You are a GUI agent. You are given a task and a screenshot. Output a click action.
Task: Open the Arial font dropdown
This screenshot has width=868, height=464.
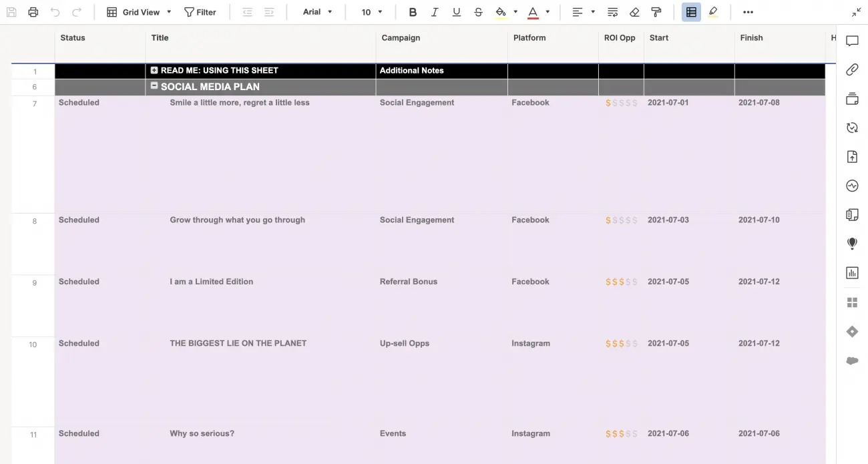pos(316,11)
